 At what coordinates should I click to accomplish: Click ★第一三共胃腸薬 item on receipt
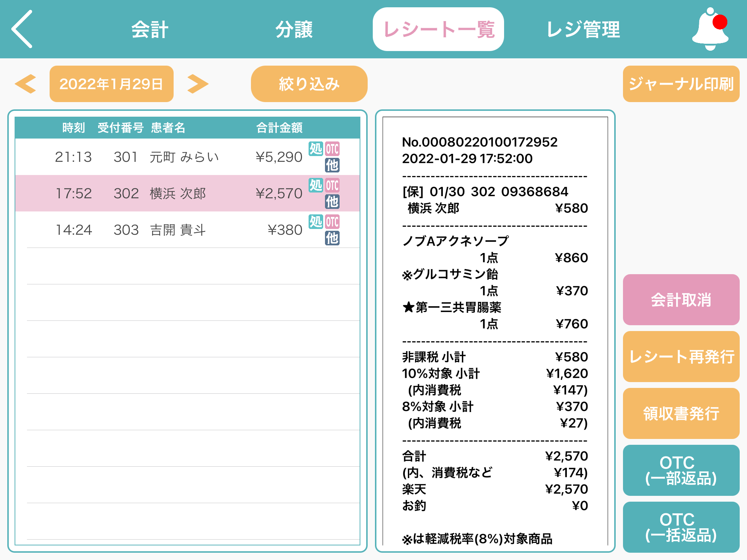(452, 307)
